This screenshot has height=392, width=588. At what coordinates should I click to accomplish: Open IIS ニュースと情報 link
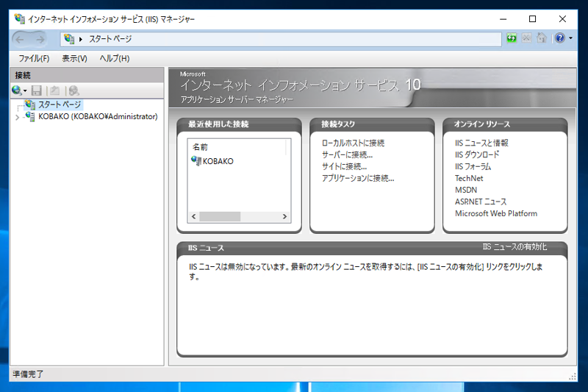coord(481,143)
